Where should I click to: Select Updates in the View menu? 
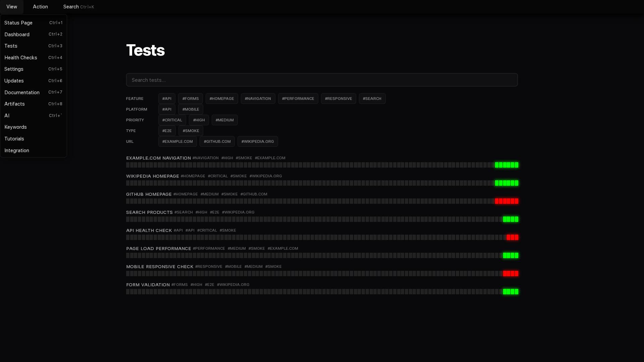(x=14, y=80)
